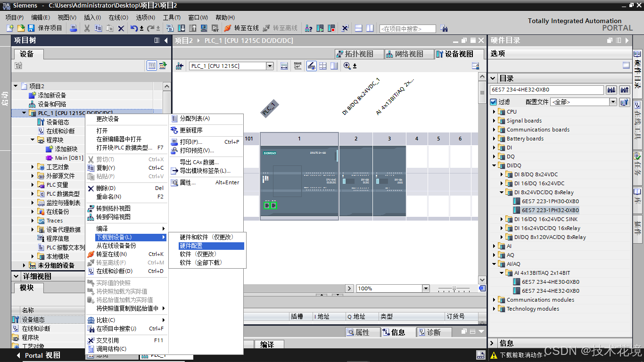Select catalog item 6ES7 223-1PH32-0XB0
Image resolution: width=644 pixels, height=362 pixels.
tap(550, 210)
